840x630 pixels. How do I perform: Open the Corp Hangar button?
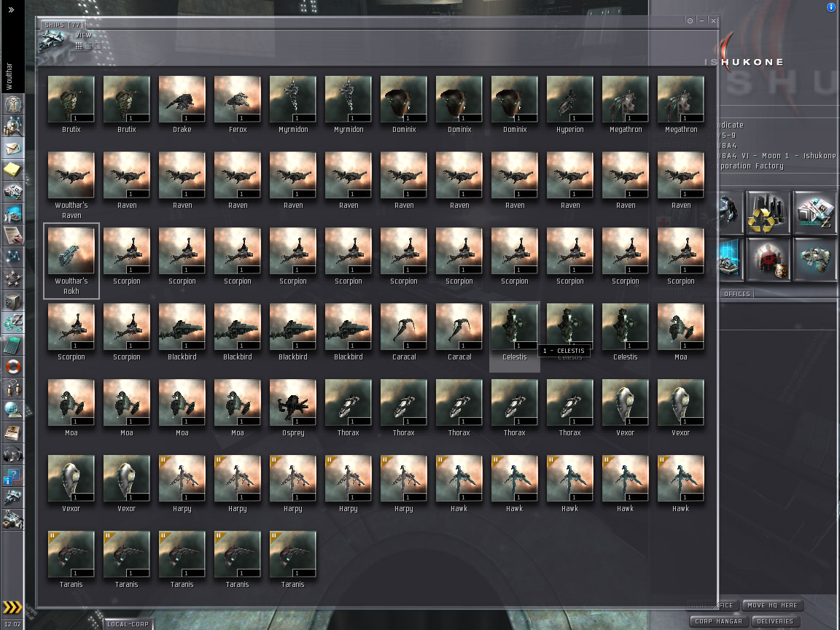click(718, 621)
